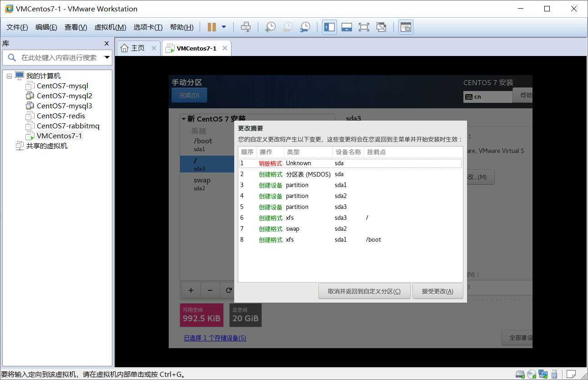Close the 库 library panel
This screenshot has height=380, width=588.
[x=107, y=44]
